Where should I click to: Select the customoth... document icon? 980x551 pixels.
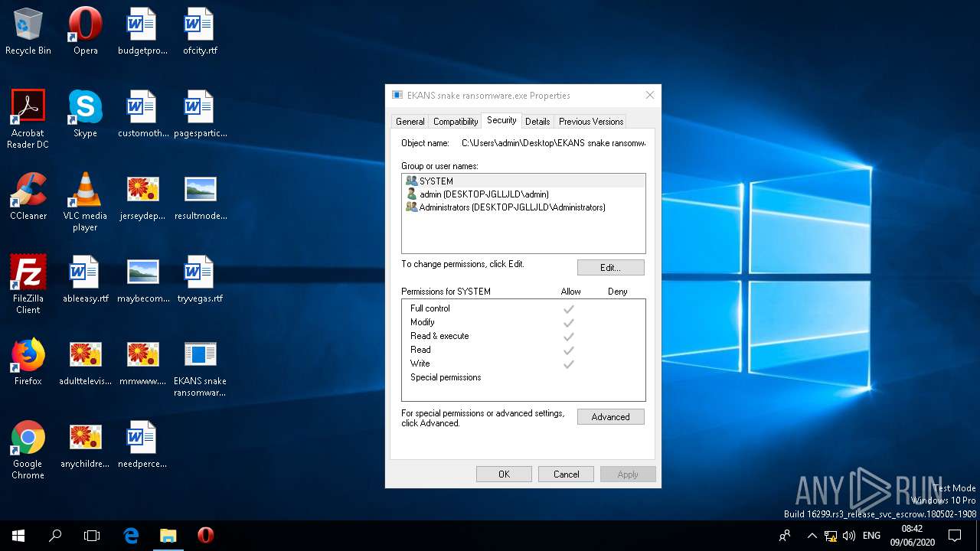tap(142, 114)
